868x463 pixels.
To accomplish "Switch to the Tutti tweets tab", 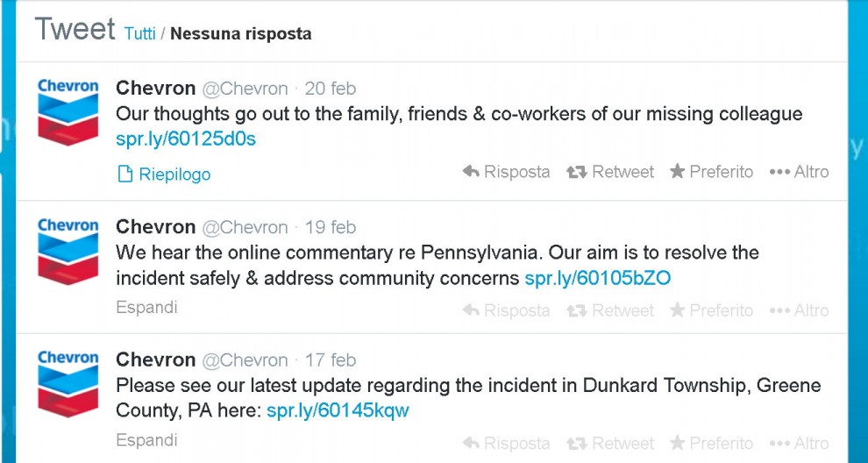I will pyautogui.click(x=140, y=33).
